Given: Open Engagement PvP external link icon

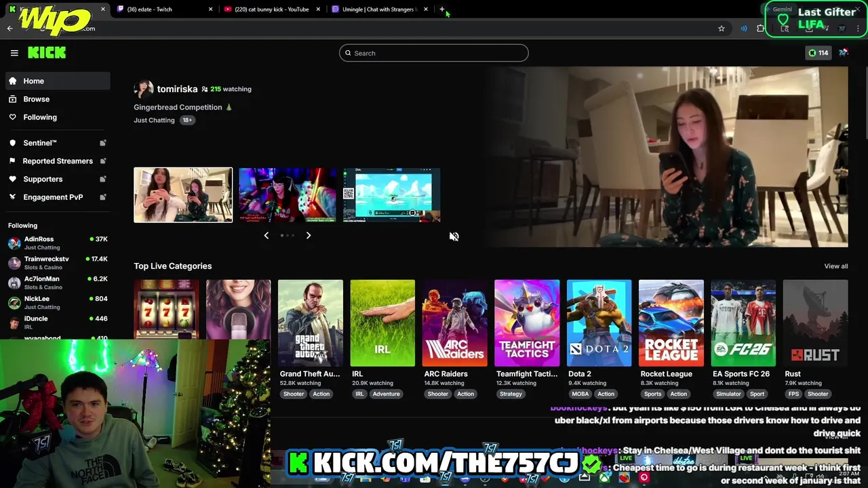Looking at the screenshot, I should click(x=103, y=197).
